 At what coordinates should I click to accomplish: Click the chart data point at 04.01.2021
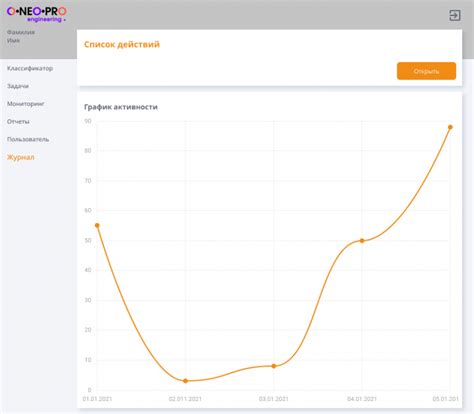click(362, 241)
